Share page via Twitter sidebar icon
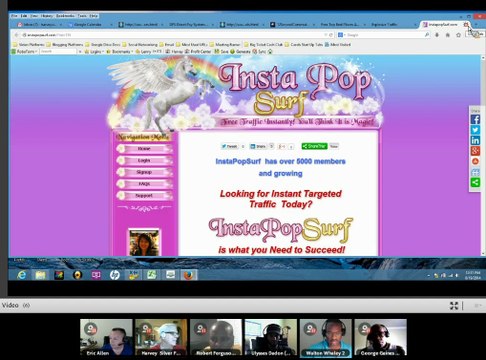 coord(475,130)
